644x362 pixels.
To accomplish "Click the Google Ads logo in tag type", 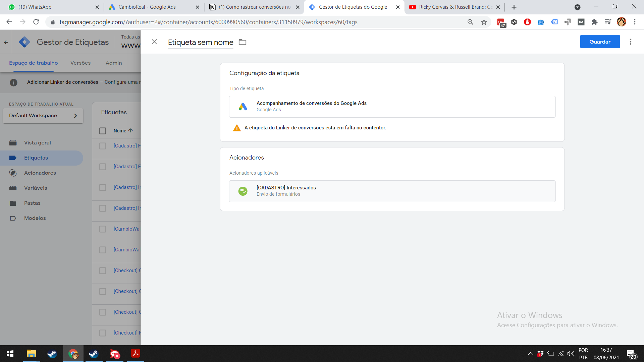I will pyautogui.click(x=243, y=107).
